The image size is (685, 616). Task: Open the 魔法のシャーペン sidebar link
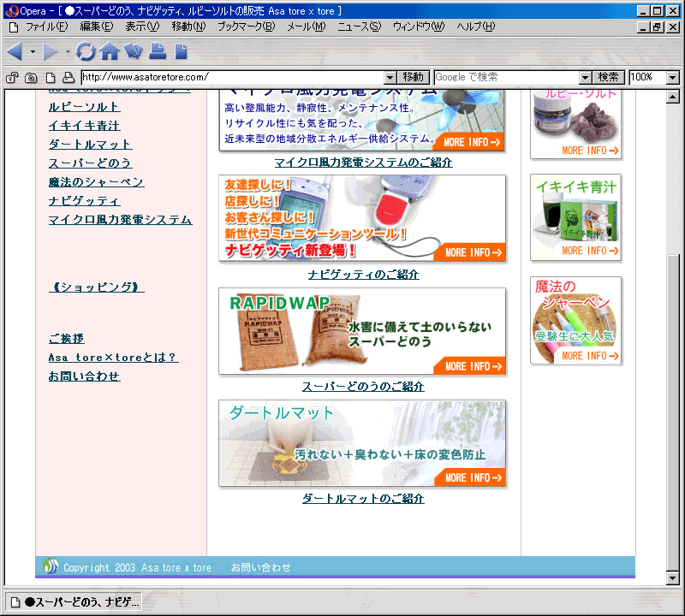tap(96, 182)
